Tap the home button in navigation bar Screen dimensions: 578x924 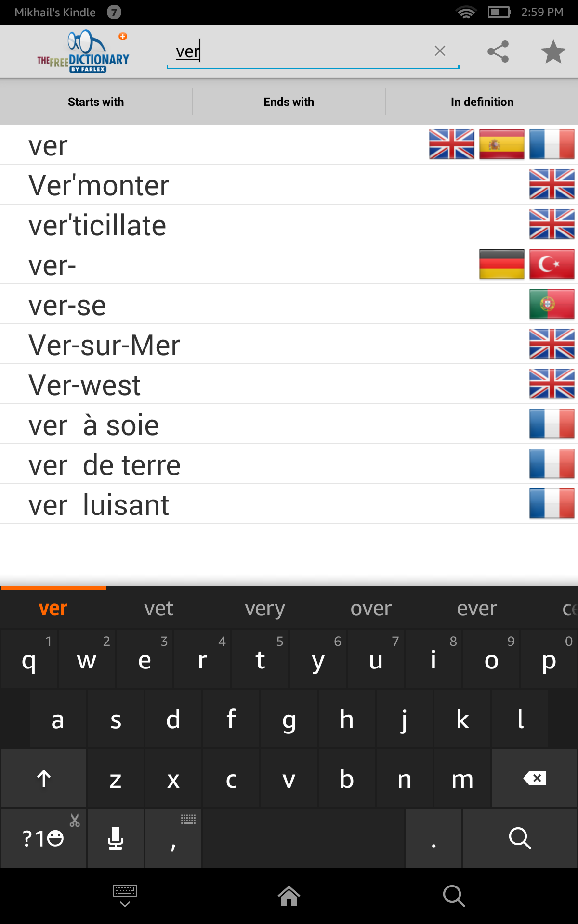289,895
